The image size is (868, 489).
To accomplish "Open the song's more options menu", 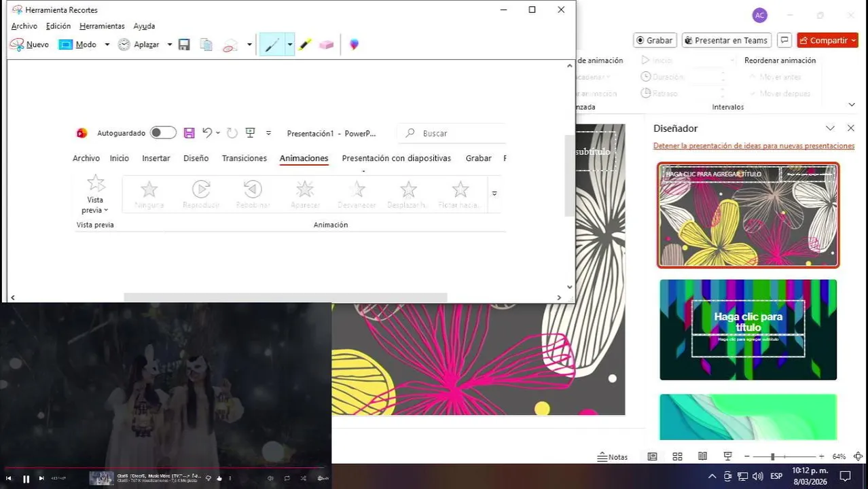I will pos(230,478).
